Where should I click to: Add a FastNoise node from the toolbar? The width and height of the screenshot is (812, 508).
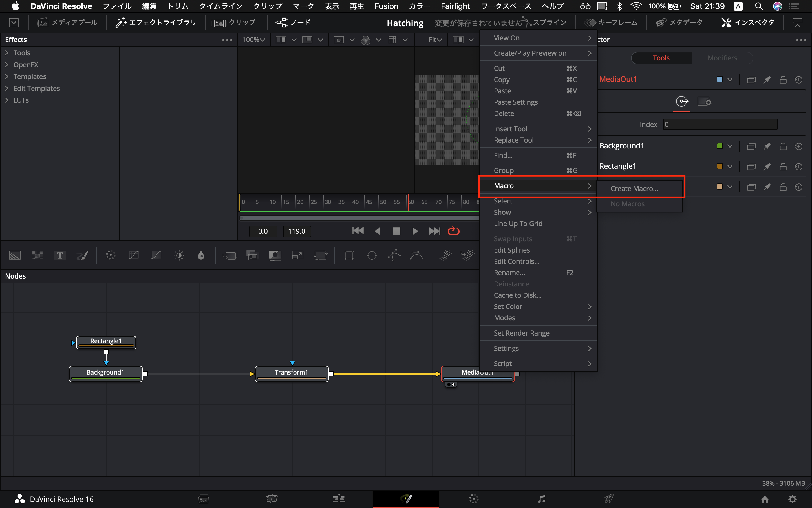tap(37, 255)
